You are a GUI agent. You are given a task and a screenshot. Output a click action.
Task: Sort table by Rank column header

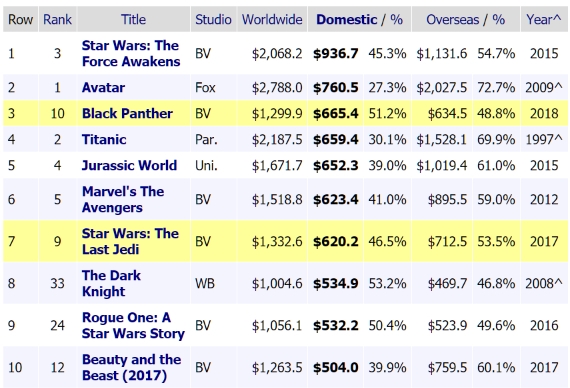(x=57, y=20)
